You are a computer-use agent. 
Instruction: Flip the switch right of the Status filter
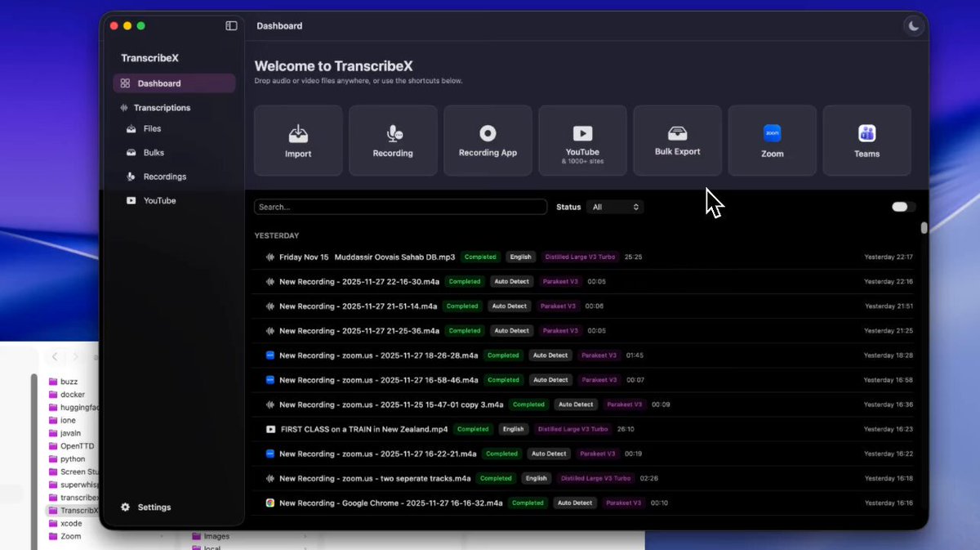point(902,207)
